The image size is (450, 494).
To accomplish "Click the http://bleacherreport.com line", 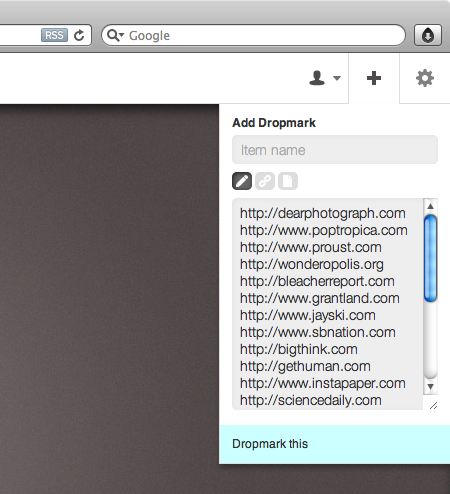I will pos(317,281).
